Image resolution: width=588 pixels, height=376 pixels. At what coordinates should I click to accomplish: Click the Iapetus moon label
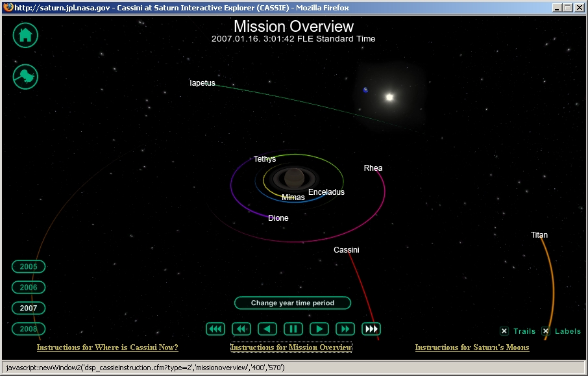click(202, 83)
